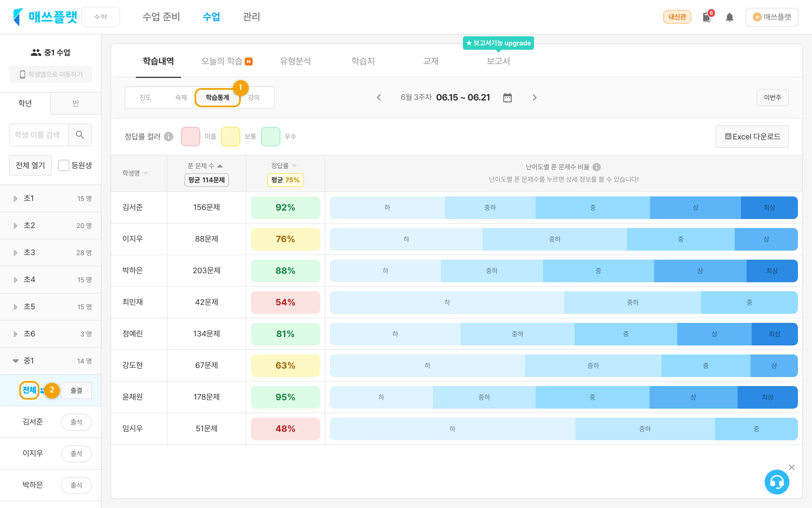Click the 내신관 badge button
The image size is (812, 508).
[677, 17]
